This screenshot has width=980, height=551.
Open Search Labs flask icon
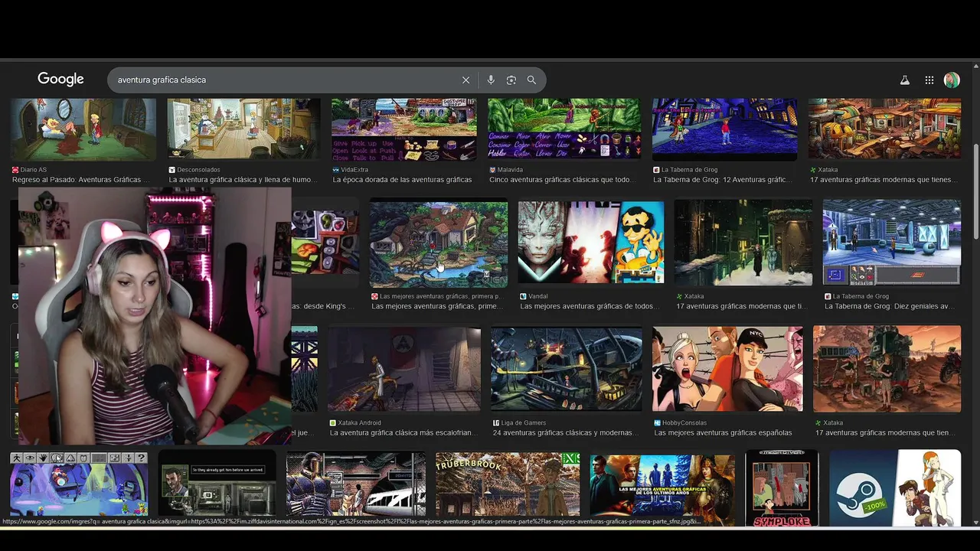(x=905, y=80)
